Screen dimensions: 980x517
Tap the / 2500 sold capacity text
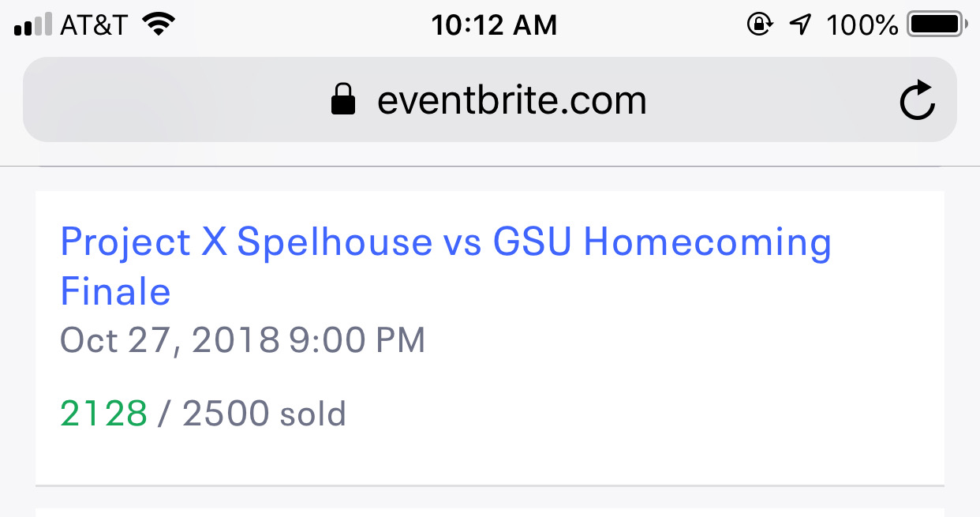pos(252,414)
